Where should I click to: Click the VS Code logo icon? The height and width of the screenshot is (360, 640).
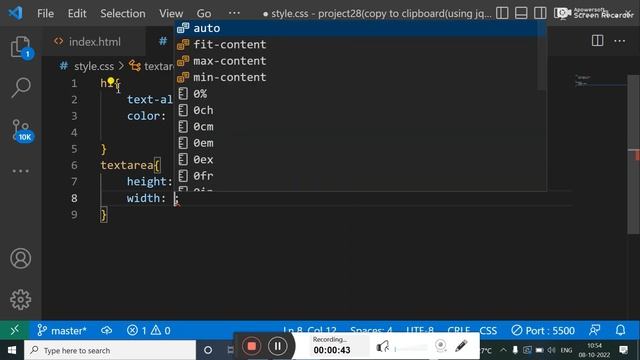pos(16,13)
